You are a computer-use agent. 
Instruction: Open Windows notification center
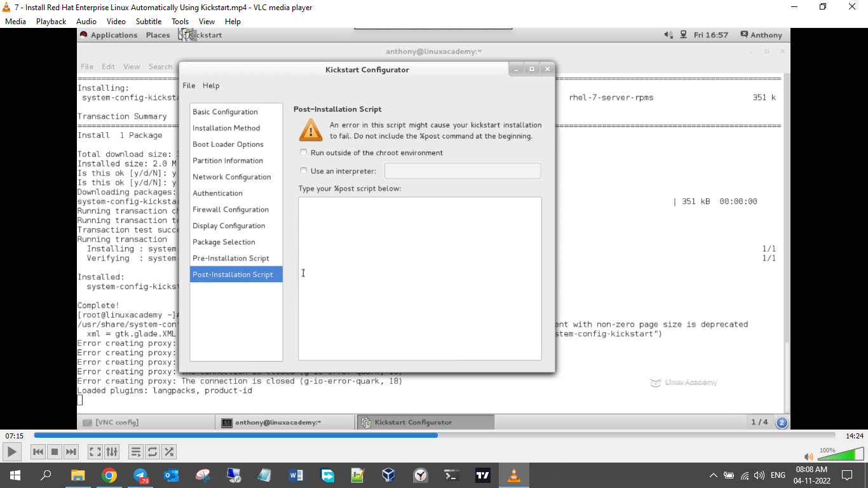[x=846, y=475]
